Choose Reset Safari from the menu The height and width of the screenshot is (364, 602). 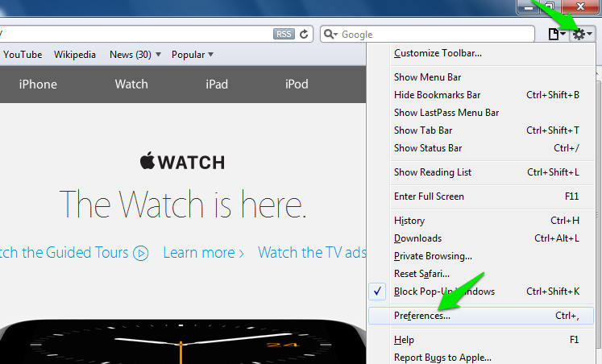421,274
